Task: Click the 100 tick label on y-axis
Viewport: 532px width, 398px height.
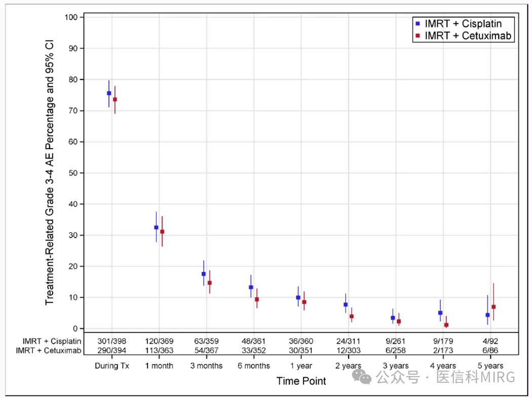Action: click(72, 18)
